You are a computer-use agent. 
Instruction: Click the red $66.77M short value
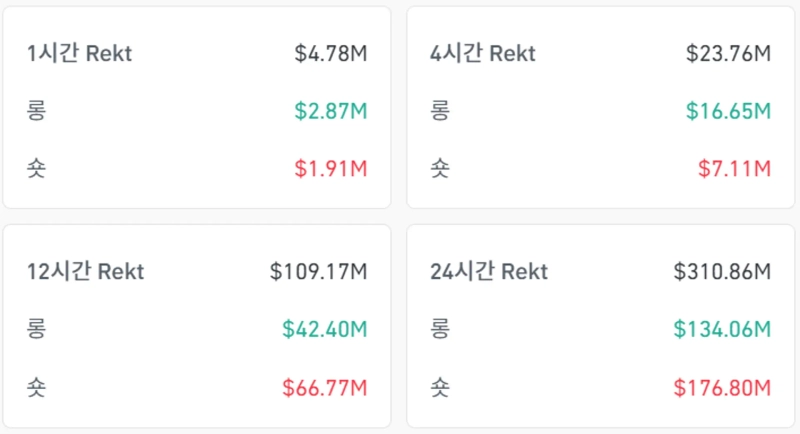(x=325, y=385)
